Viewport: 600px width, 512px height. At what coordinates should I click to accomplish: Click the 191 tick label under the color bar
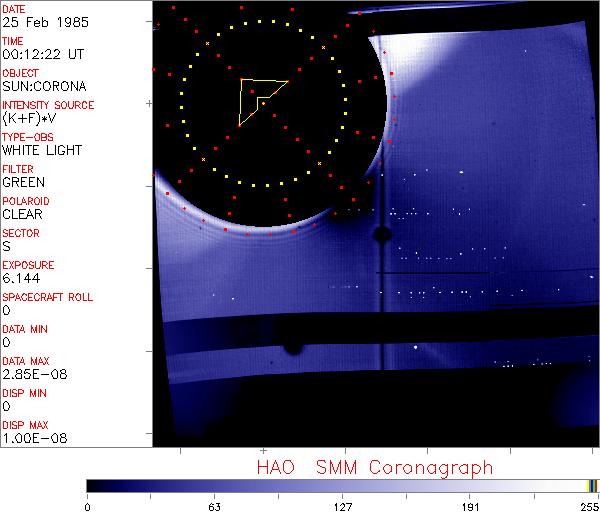coord(471,505)
